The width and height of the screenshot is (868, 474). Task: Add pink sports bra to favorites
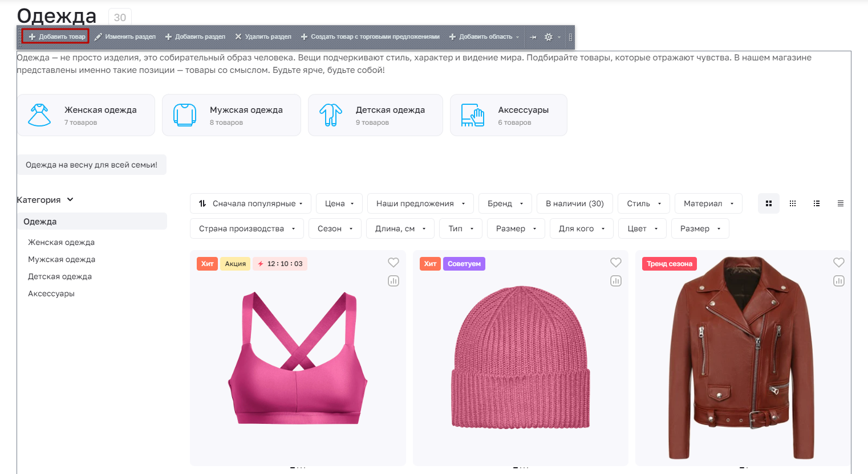pyautogui.click(x=394, y=263)
